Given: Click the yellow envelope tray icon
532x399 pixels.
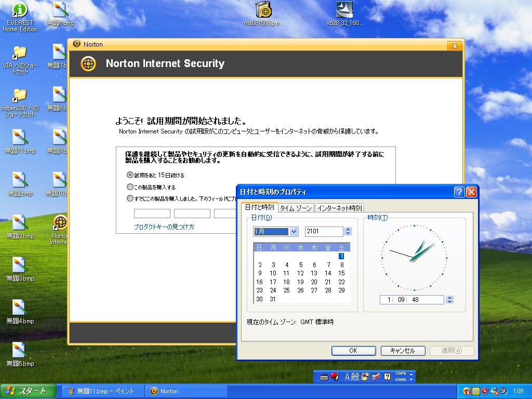Looking at the screenshot, I should (476, 391).
